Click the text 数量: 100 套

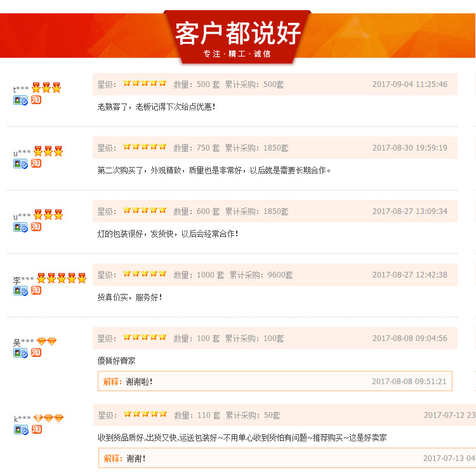(x=196, y=338)
